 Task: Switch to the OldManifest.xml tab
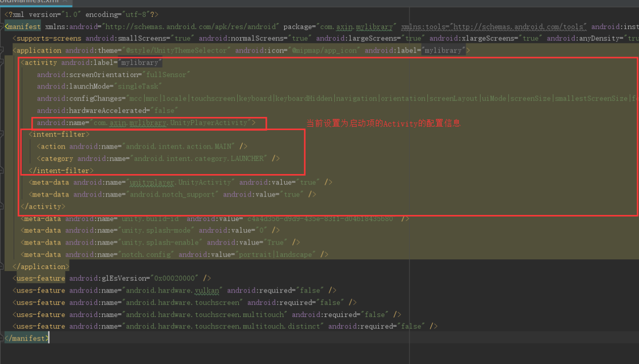[x=31, y=2]
